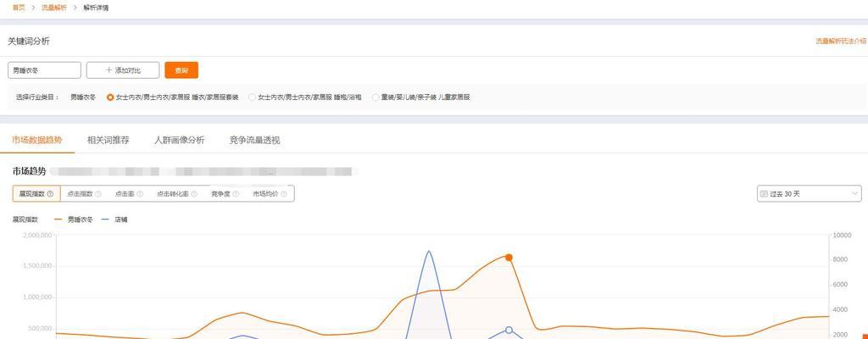Select 市场均价 metric tab
This screenshot has height=339, width=868.
270,194
